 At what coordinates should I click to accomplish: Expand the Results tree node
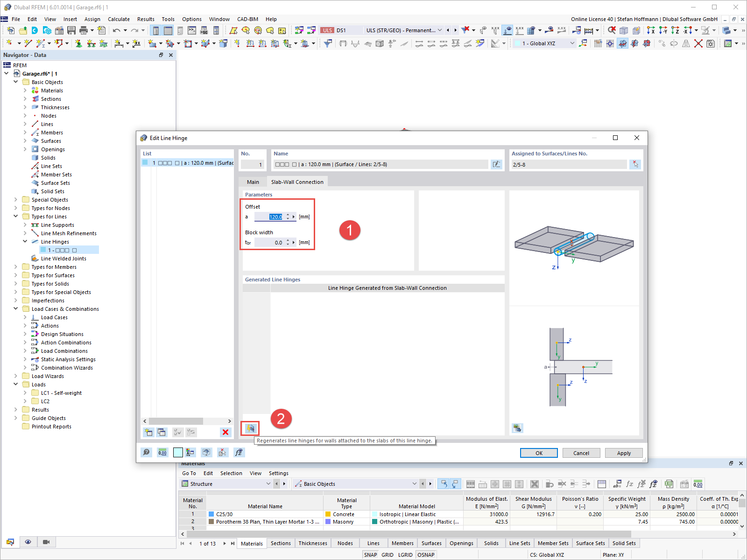pyautogui.click(x=16, y=410)
